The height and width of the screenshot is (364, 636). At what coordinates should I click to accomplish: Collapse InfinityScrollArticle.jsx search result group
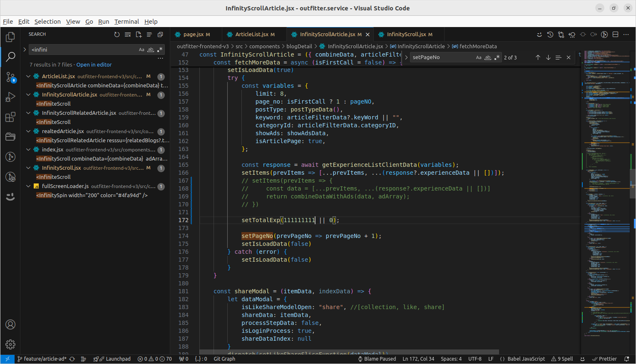(x=28, y=95)
